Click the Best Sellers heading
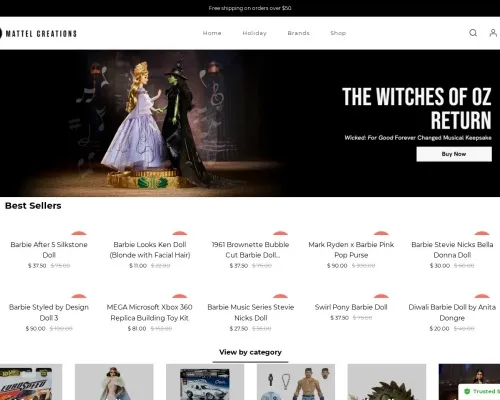The height and width of the screenshot is (400, 500). (x=33, y=206)
